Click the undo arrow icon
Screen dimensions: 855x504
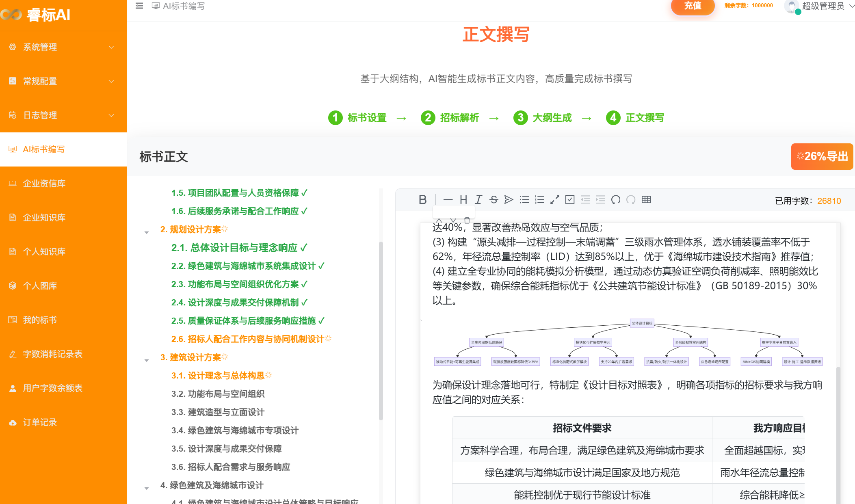tap(616, 200)
